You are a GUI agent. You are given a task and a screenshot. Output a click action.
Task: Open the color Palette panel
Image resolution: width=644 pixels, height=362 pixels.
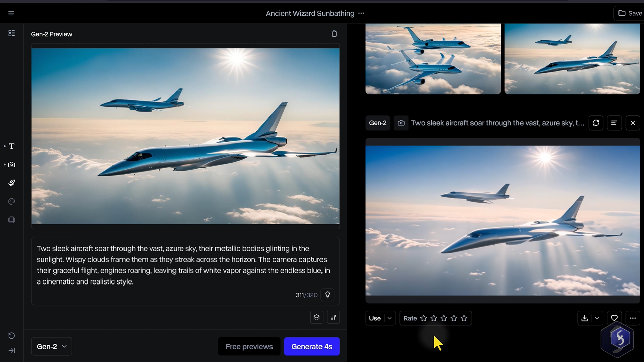click(x=11, y=201)
